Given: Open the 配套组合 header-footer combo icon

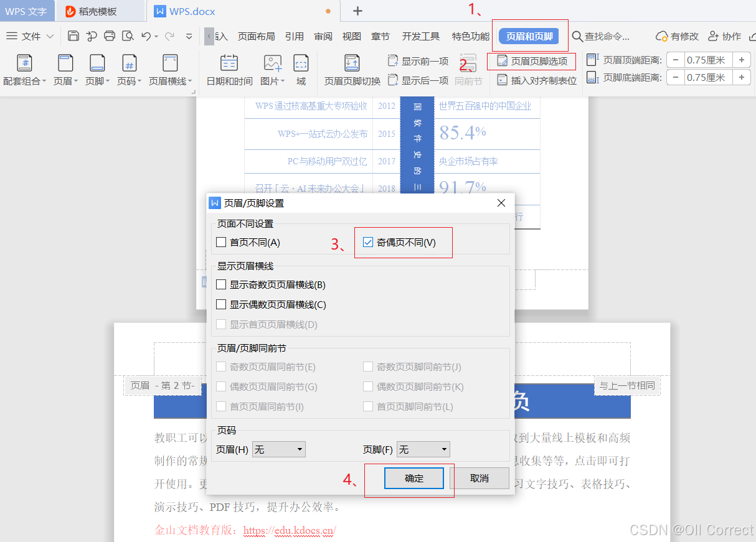Looking at the screenshot, I should pos(24,63).
